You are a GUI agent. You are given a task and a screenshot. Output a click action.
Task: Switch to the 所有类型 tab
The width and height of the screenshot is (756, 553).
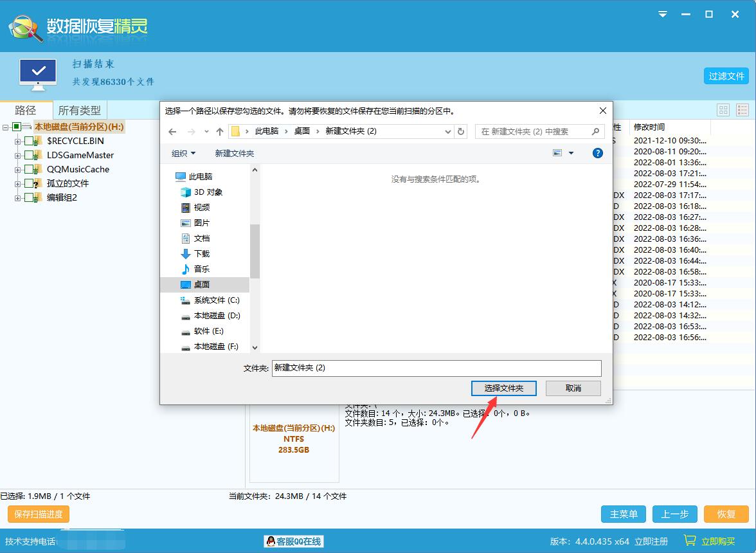click(x=80, y=111)
